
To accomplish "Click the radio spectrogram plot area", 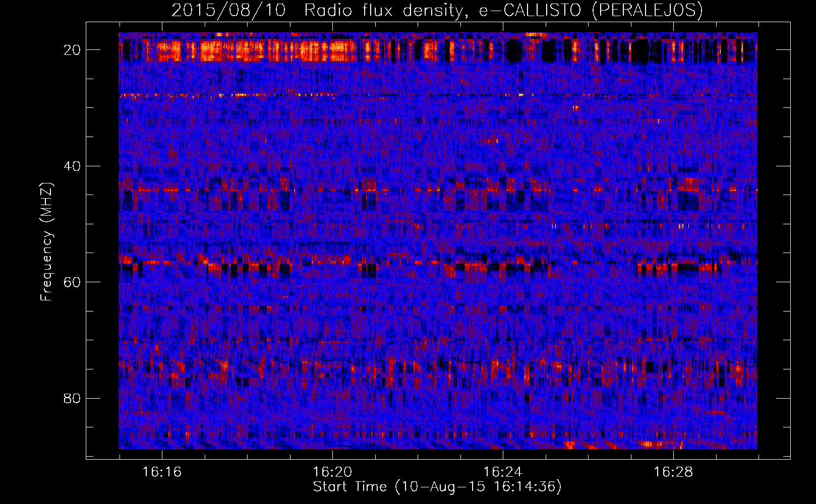I will pyautogui.click(x=438, y=241).
